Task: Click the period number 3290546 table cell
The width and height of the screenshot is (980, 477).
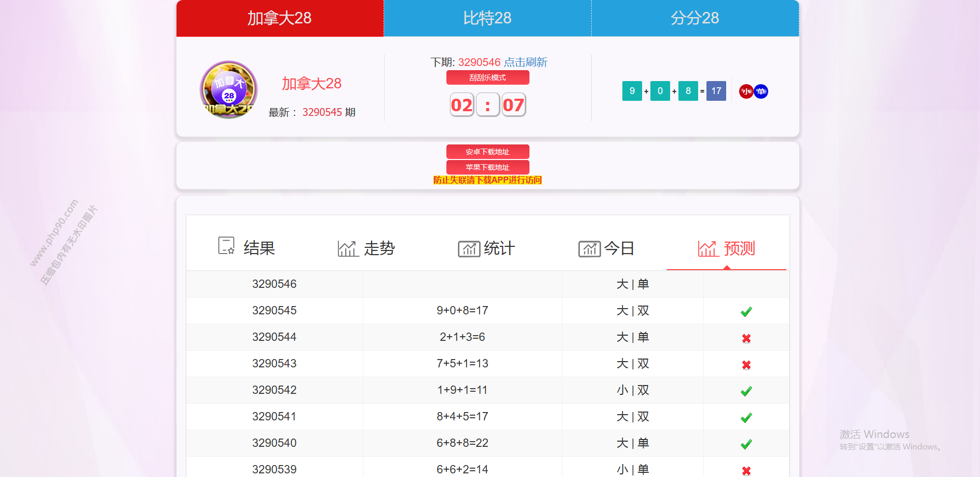Action: point(274,284)
